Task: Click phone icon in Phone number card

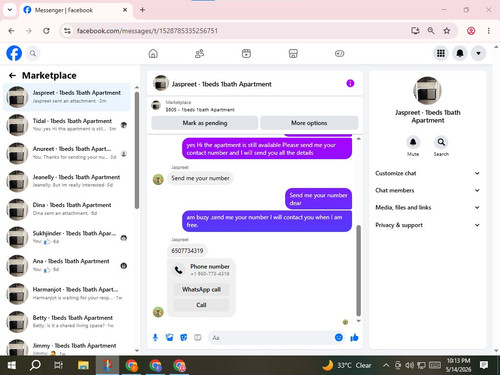Action: click(179, 270)
